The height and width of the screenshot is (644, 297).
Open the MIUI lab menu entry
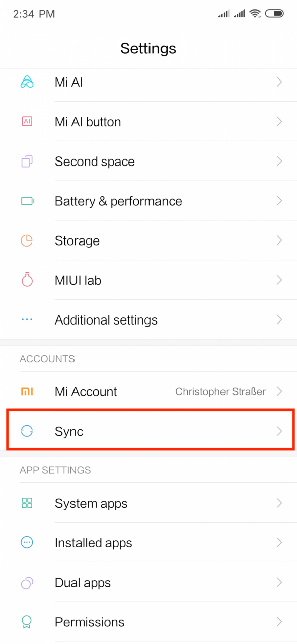pos(148,280)
